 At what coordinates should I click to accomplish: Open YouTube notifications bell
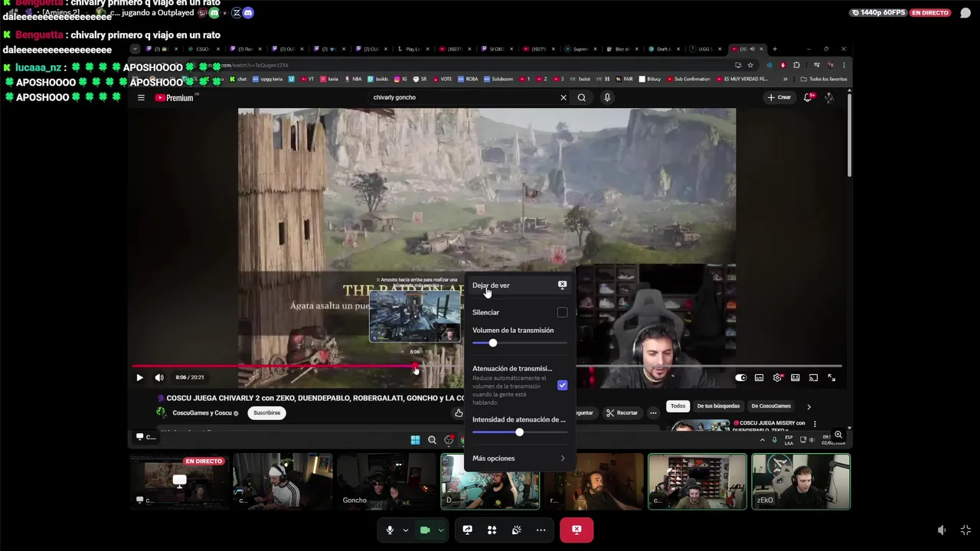coord(808,97)
